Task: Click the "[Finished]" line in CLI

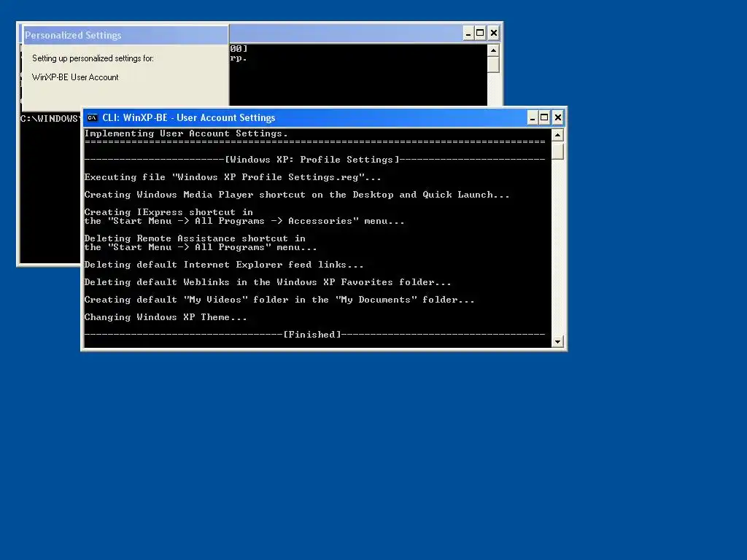Action: [314, 335]
